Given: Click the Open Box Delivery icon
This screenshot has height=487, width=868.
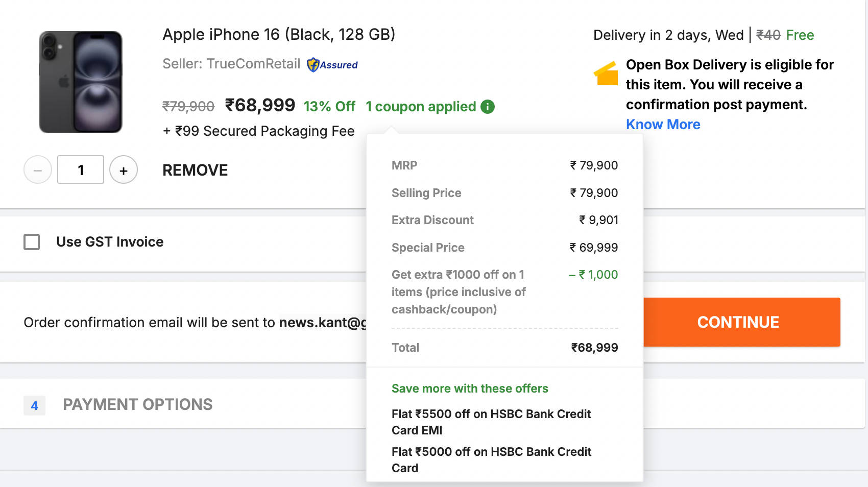Looking at the screenshot, I should pyautogui.click(x=606, y=74).
